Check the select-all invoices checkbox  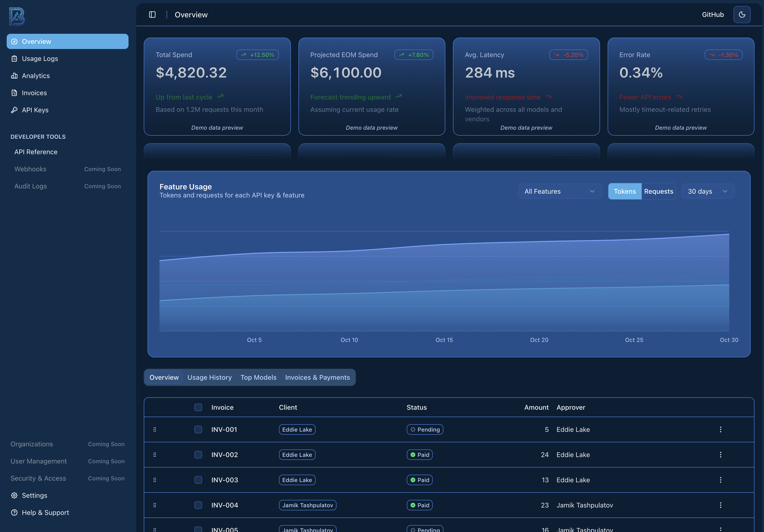pos(198,407)
